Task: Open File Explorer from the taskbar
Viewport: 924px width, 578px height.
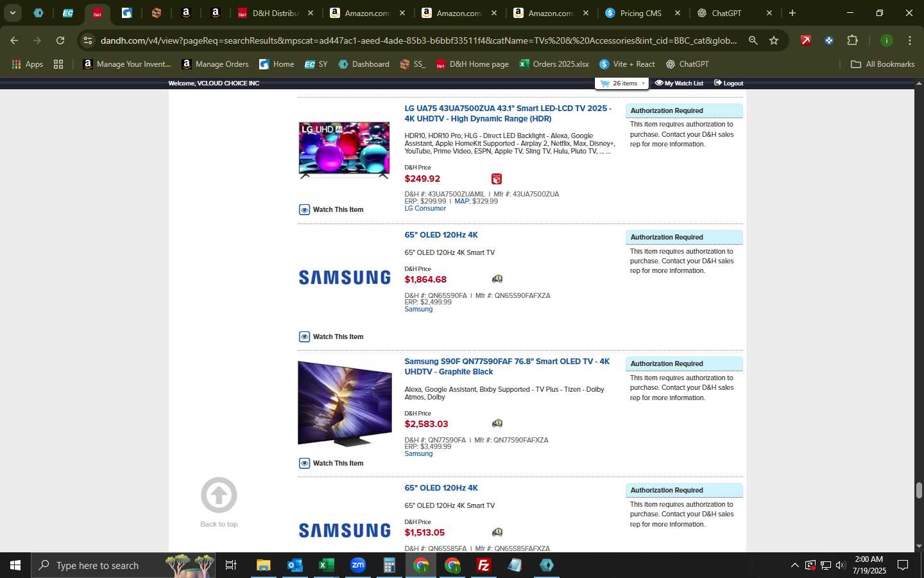Action: tap(263, 565)
